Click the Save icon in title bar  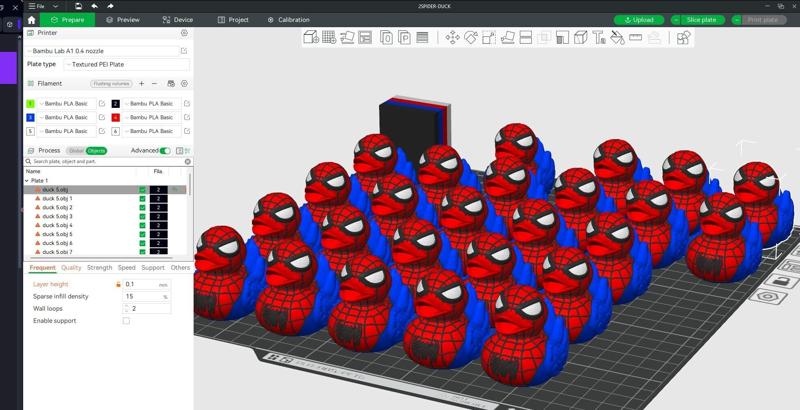point(78,6)
